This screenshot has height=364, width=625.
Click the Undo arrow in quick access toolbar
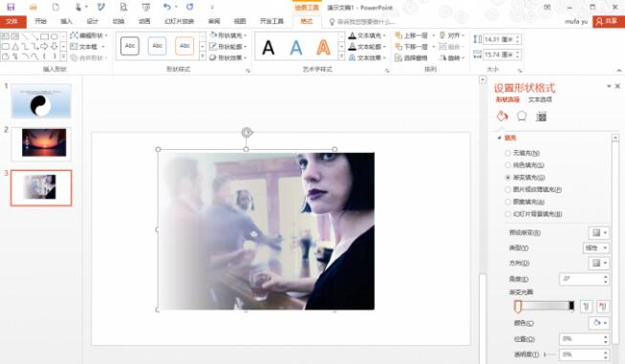click(167, 7)
